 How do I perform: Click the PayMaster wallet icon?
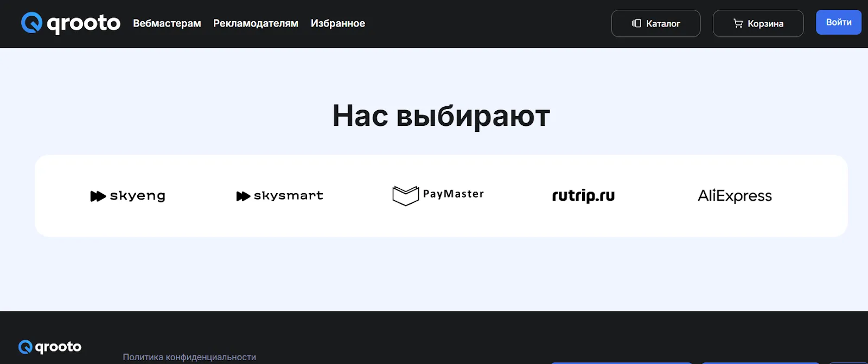pyautogui.click(x=406, y=196)
